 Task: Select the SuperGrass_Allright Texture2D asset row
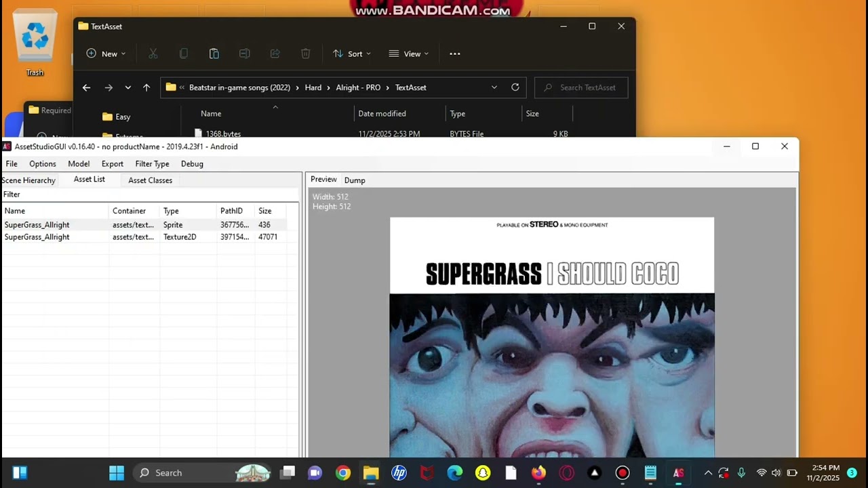pyautogui.click(x=144, y=237)
